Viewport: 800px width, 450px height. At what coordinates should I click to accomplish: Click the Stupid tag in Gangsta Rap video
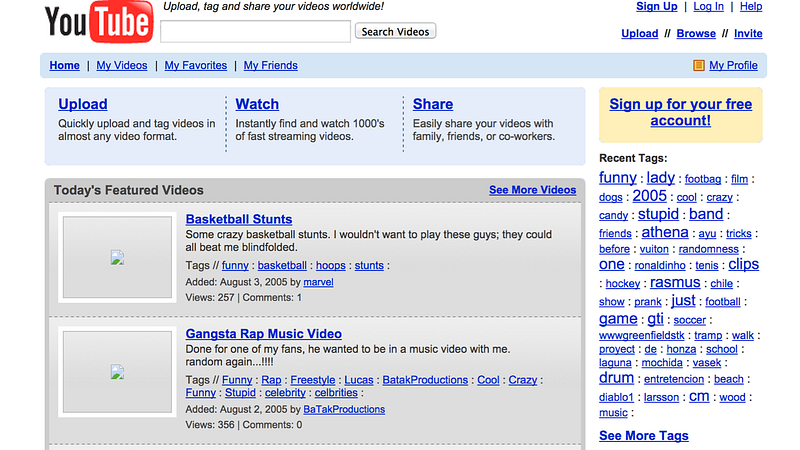[x=240, y=393]
